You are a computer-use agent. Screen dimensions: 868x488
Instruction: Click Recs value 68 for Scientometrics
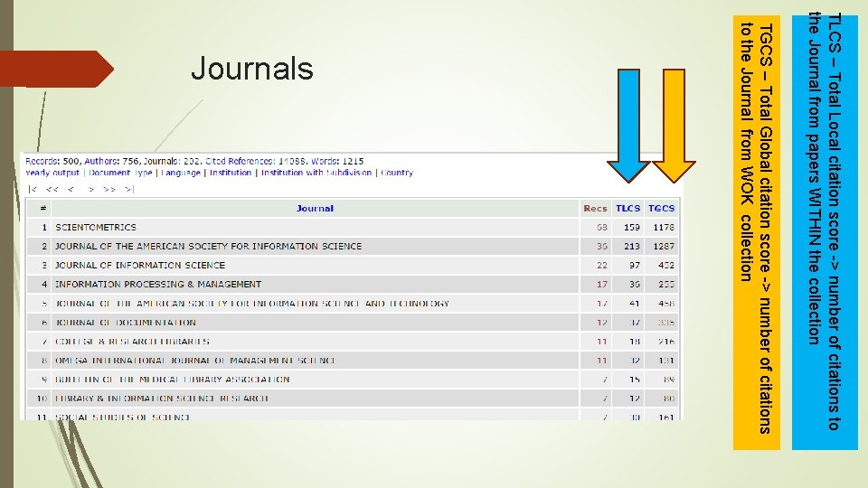pyautogui.click(x=602, y=228)
